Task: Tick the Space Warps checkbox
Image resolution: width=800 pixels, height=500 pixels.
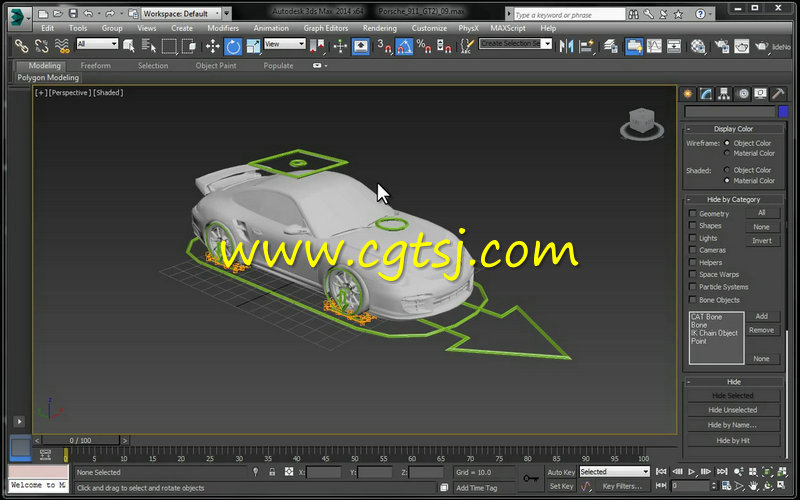Action: tap(692, 274)
